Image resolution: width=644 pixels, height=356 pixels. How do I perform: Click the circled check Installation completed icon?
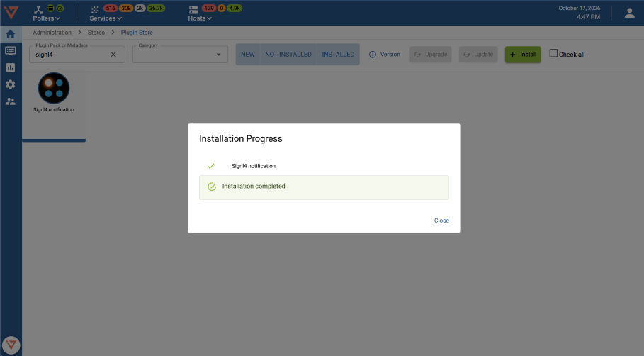coord(212,187)
